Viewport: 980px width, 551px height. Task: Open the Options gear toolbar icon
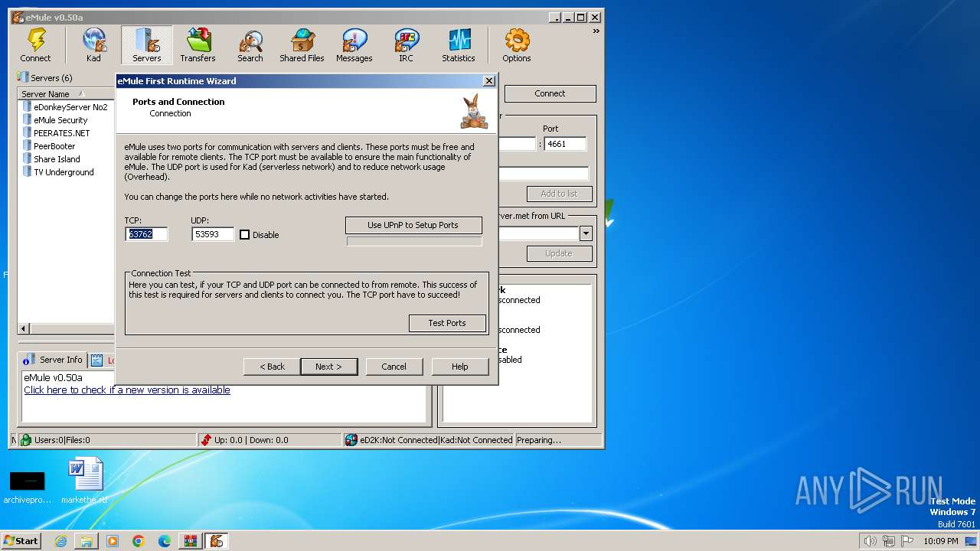[x=516, y=45]
